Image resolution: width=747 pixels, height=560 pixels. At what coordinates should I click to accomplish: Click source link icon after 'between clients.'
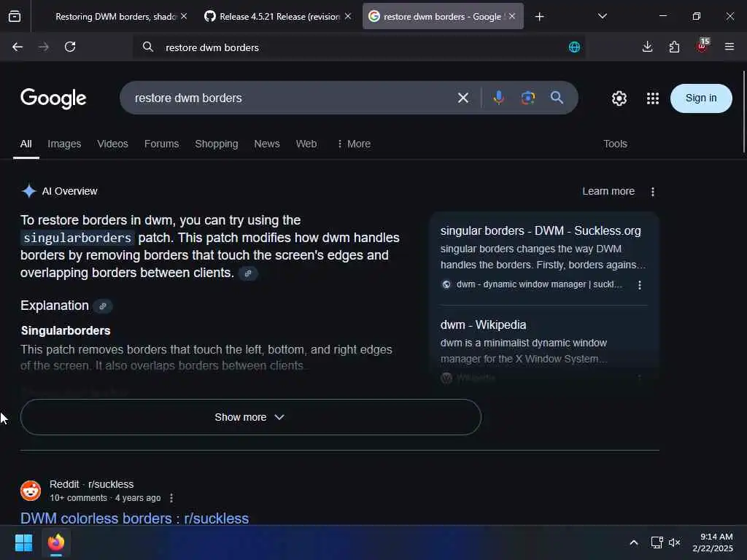pos(248,273)
